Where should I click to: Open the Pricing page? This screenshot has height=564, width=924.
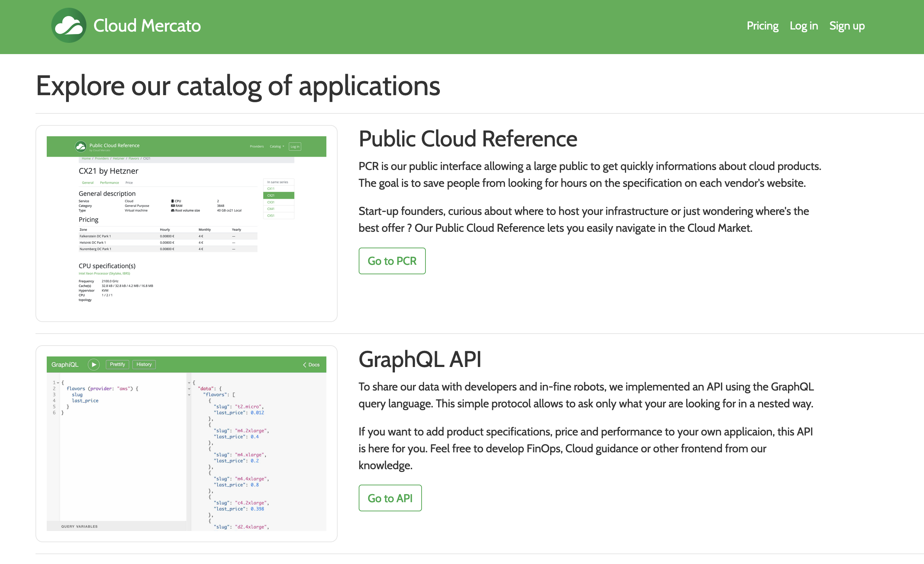(x=762, y=26)
